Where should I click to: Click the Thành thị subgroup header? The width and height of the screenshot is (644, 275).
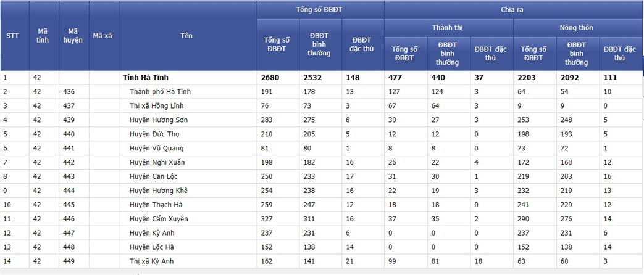point(448,28)
